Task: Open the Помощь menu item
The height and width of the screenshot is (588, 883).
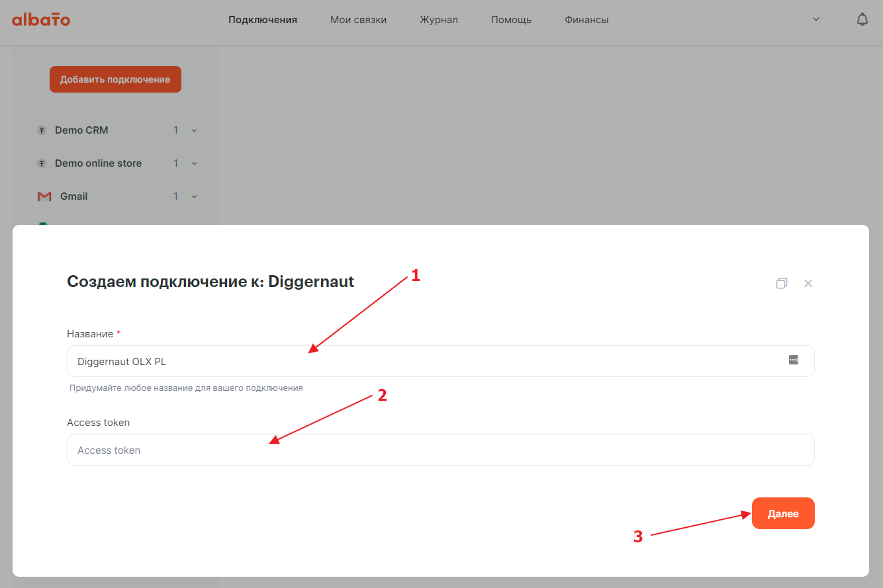Action: pos(511,20)
